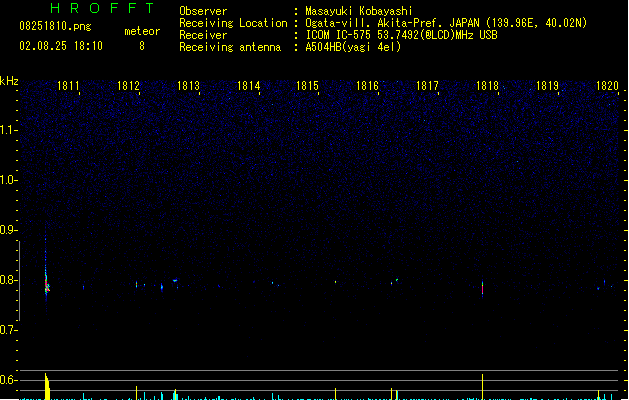629x400 pixels.
Task: Click the Receiving antenna label
Action: pos(230,47)
